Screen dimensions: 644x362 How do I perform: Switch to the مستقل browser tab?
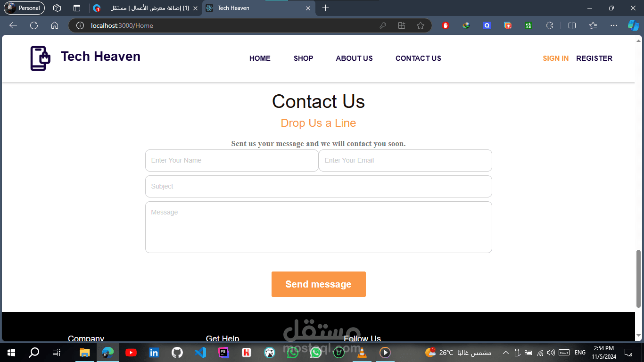click(146, 8)
